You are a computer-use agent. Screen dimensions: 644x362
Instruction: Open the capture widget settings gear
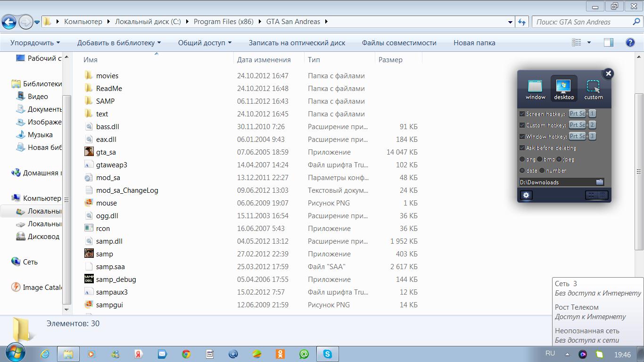pyautogui.click(x=526, y=195)
